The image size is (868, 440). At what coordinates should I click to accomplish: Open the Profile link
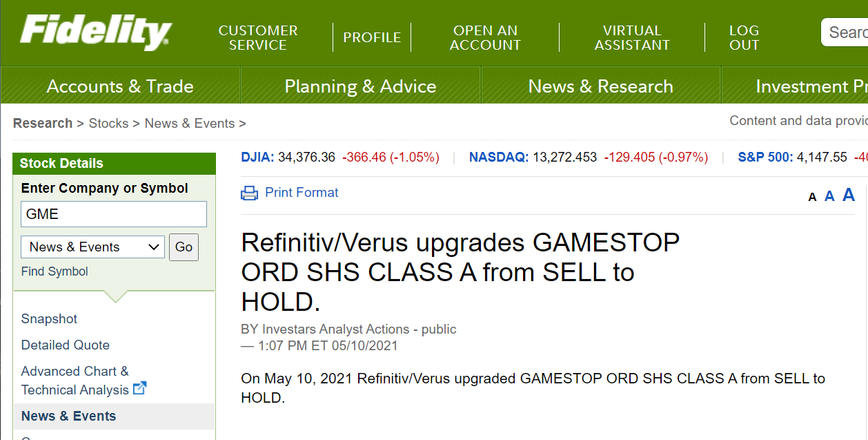(372, 38)
